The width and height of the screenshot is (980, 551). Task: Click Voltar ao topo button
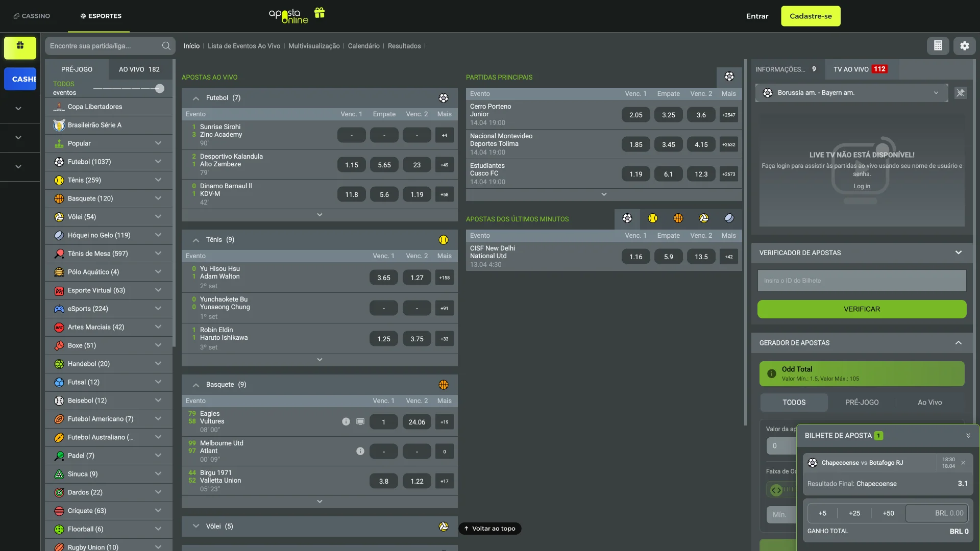point(490,529)
